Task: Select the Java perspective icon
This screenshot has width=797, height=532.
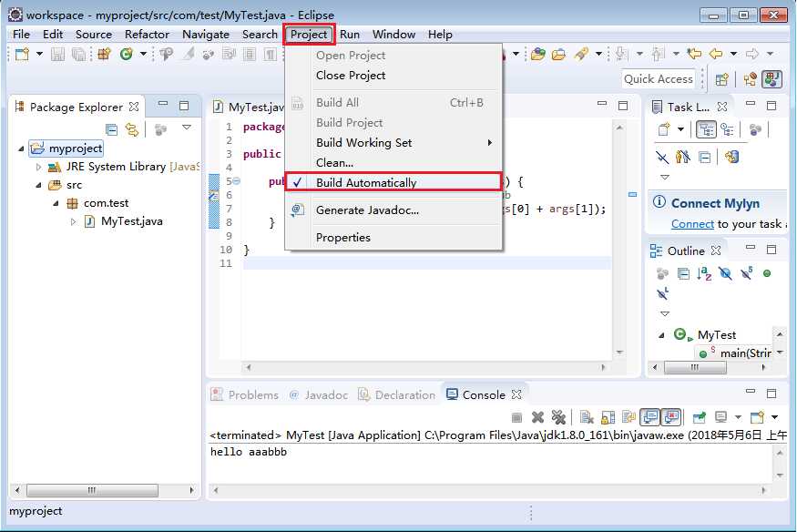Action: point(771,79)
